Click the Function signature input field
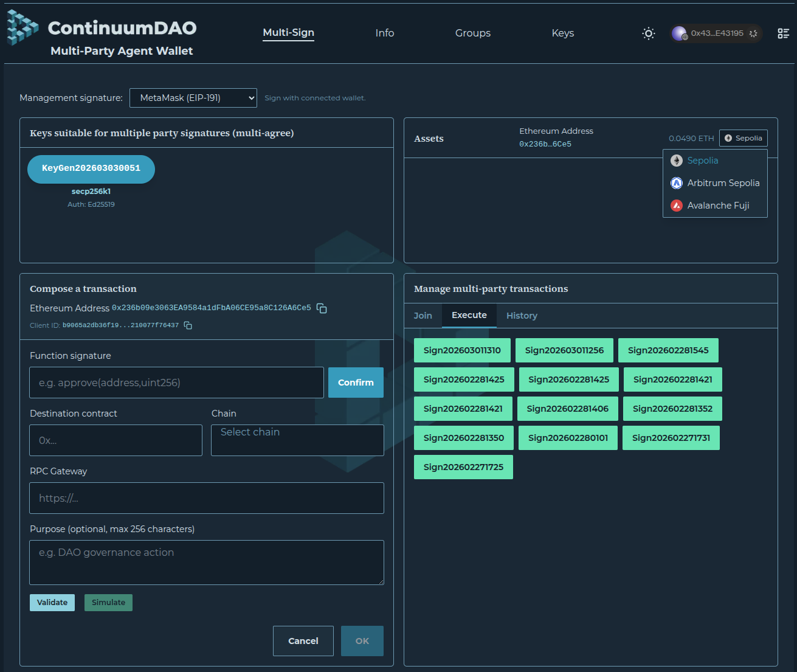797x672 pixels. [x=176, y=383]
